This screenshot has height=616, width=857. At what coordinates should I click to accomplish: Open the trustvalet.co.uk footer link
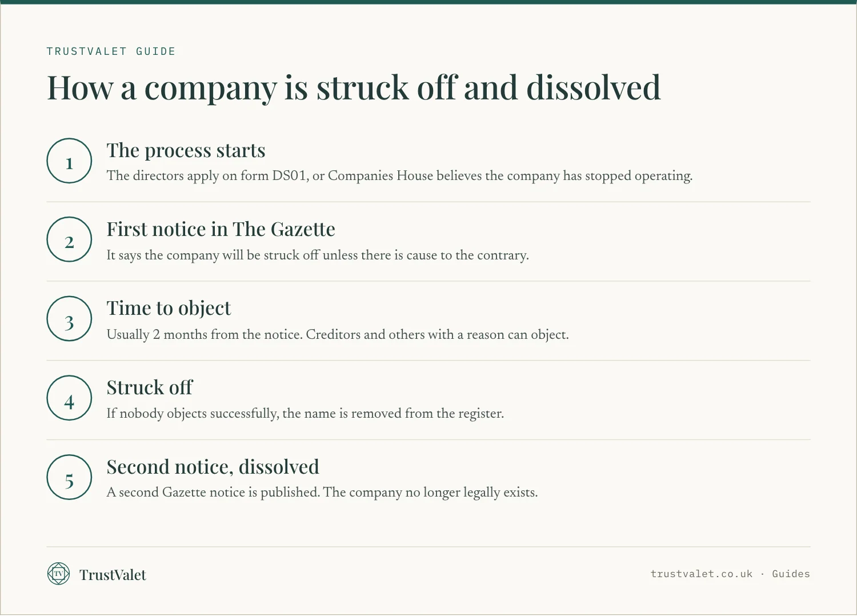702,574
